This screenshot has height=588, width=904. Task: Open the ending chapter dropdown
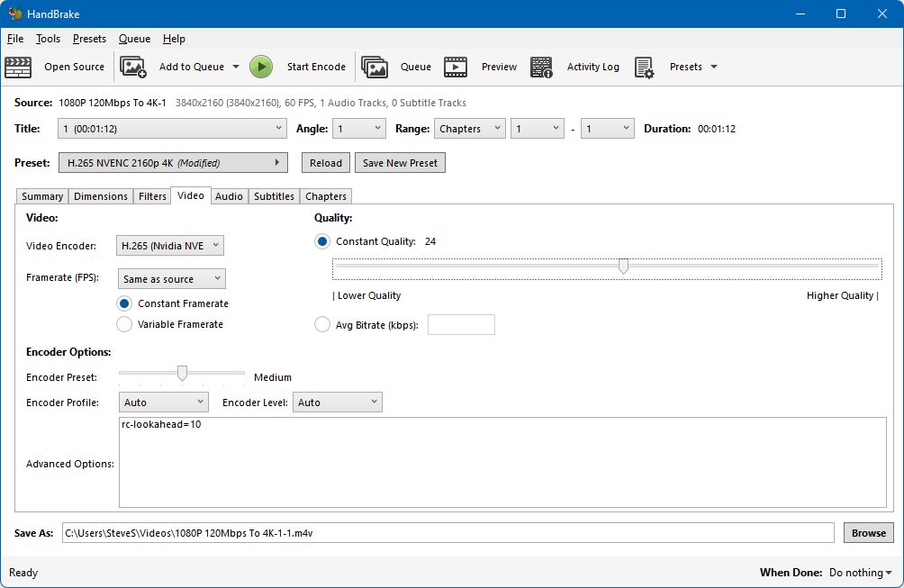click(608, 129)
